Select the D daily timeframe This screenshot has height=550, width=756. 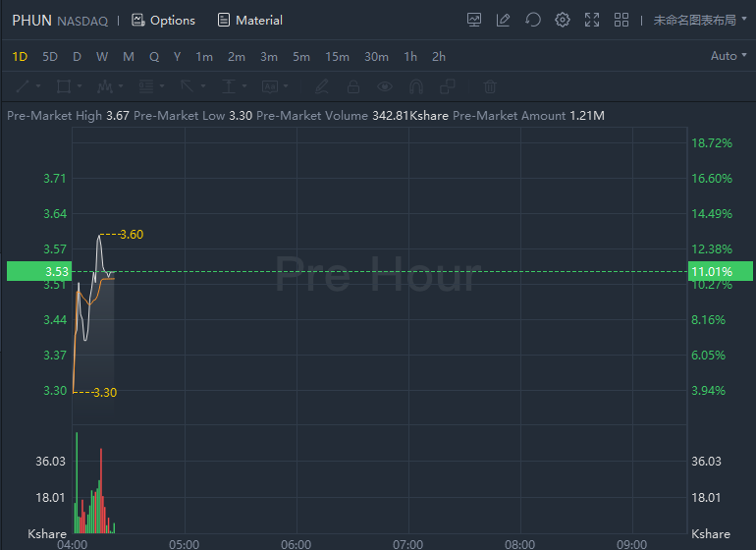[77, 57]
